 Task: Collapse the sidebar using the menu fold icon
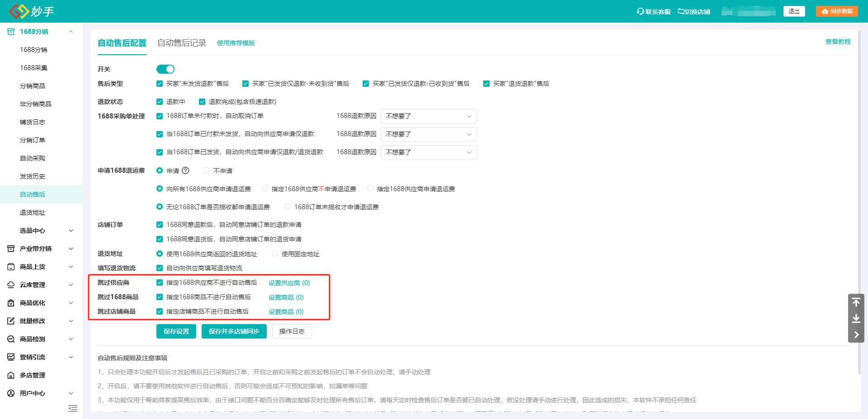tap(73, 408)
